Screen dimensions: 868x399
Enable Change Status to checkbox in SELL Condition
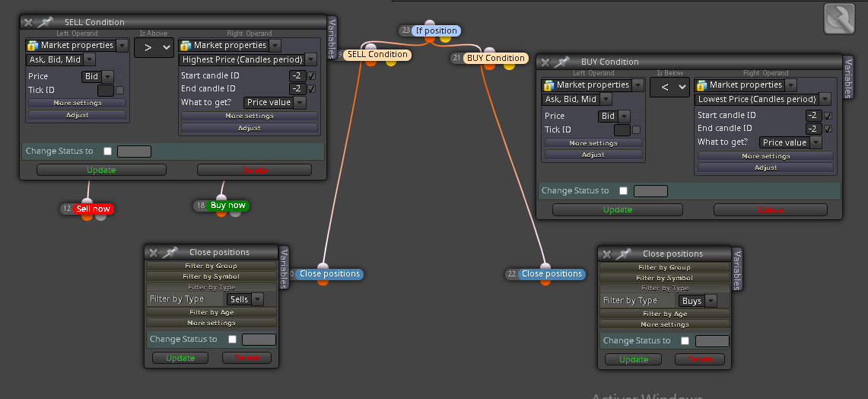[x=107, y=152]
